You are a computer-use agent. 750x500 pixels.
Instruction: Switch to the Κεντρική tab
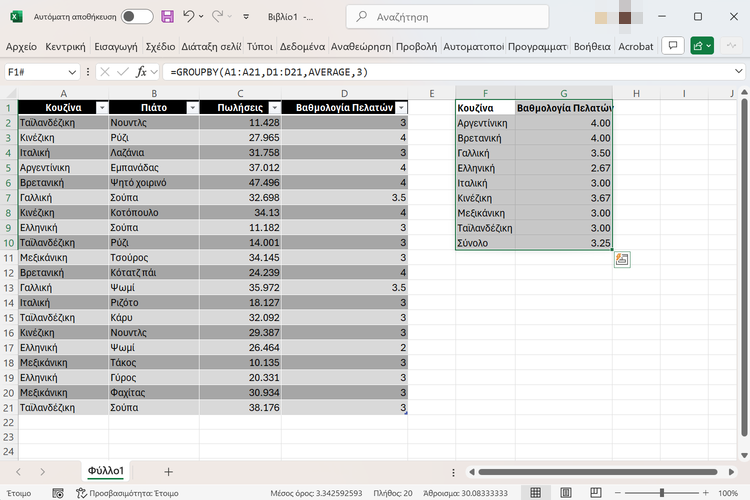pos(65,46)
